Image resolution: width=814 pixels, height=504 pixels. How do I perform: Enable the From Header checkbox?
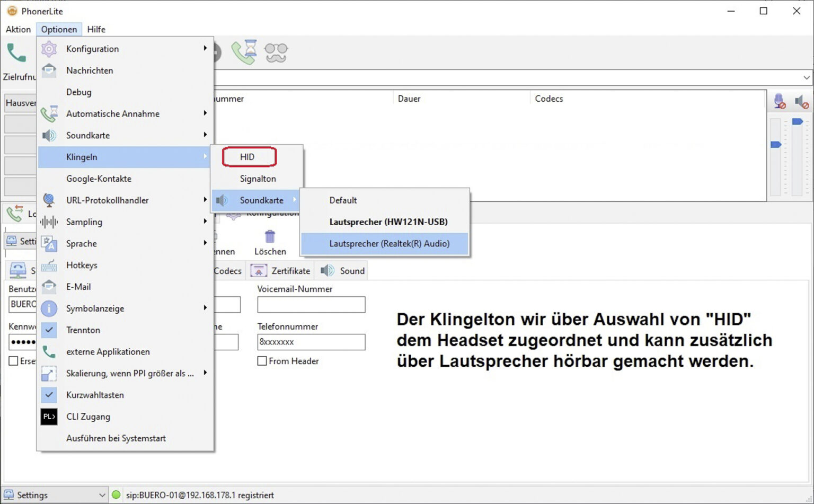262,361
